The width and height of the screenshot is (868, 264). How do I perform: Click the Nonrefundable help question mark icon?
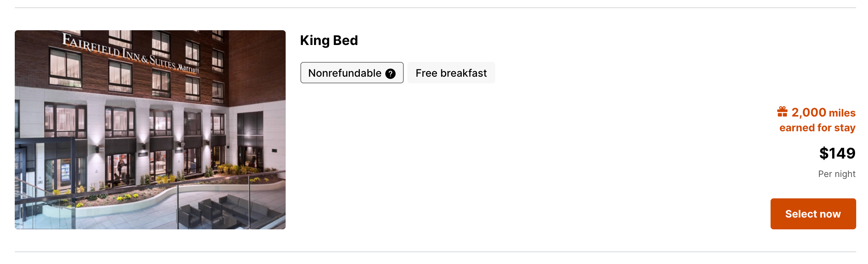pos(390,74)
